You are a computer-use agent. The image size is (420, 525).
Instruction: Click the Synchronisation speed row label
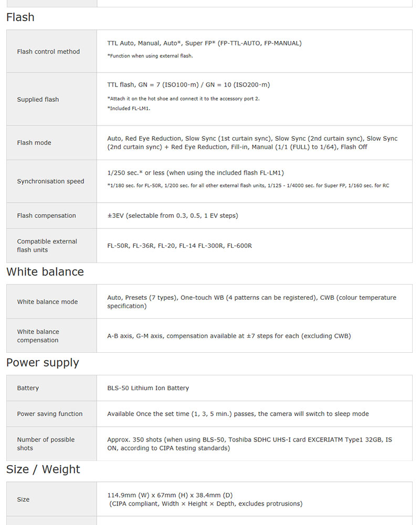[50, 181]
